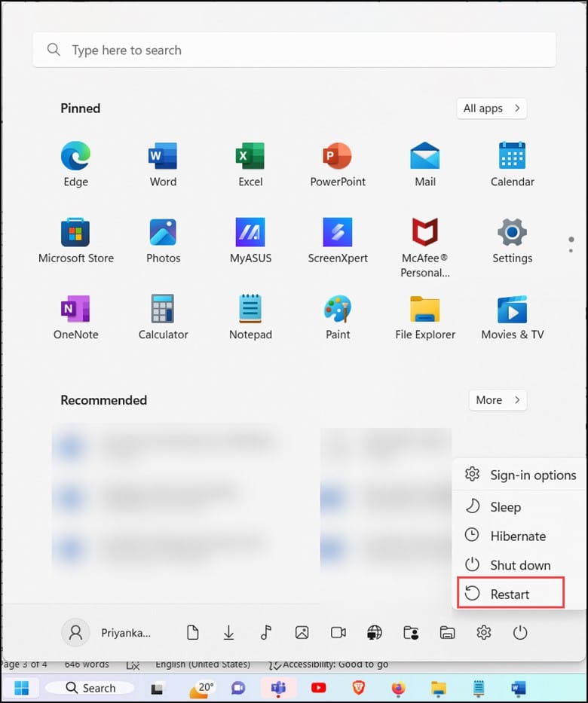Viewport: 588px width, 703px height.
Task: Open the pinned Settings app tile
Action: click(x=512, y=241)
